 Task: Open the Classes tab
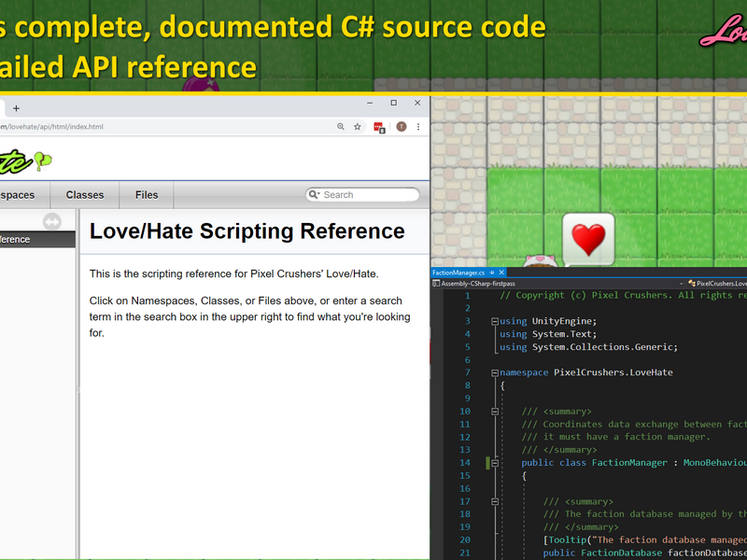(x=85, y=195)
